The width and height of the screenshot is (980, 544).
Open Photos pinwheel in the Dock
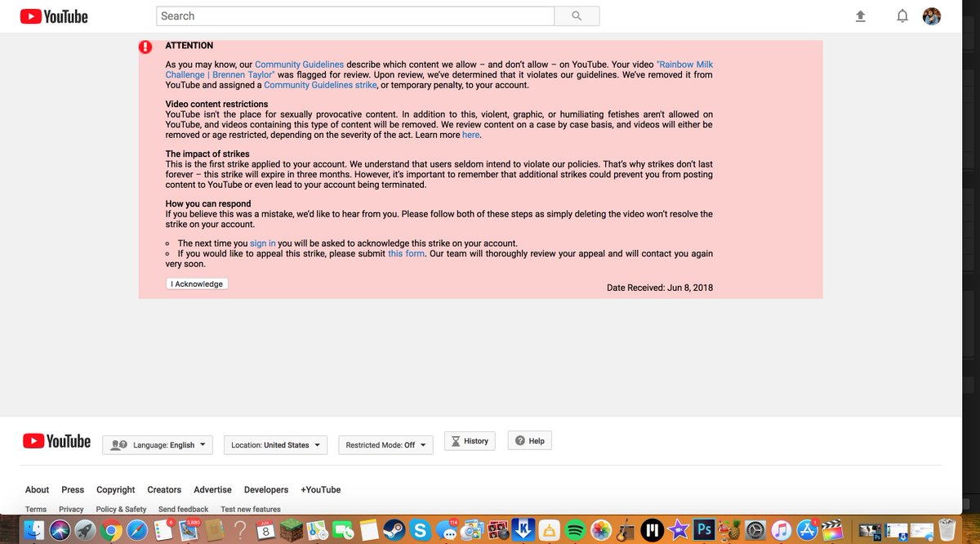[601, 530]
